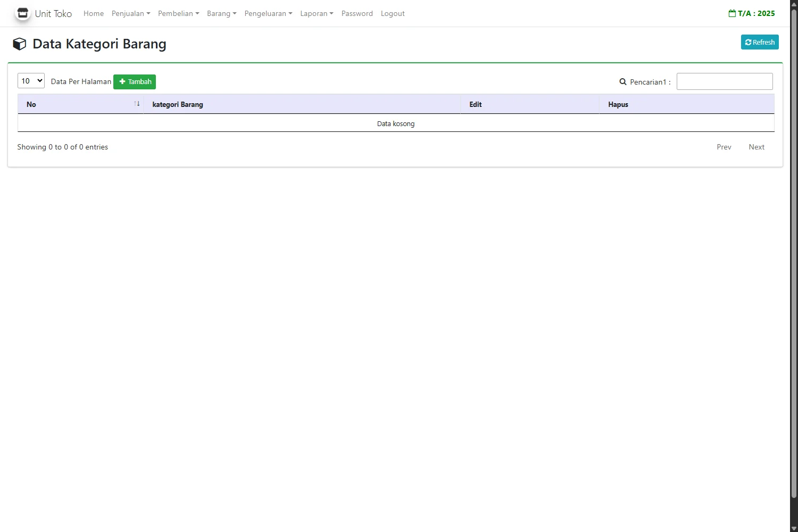
Task: Click the Data kosong table cell
Action: pos(396,123)
